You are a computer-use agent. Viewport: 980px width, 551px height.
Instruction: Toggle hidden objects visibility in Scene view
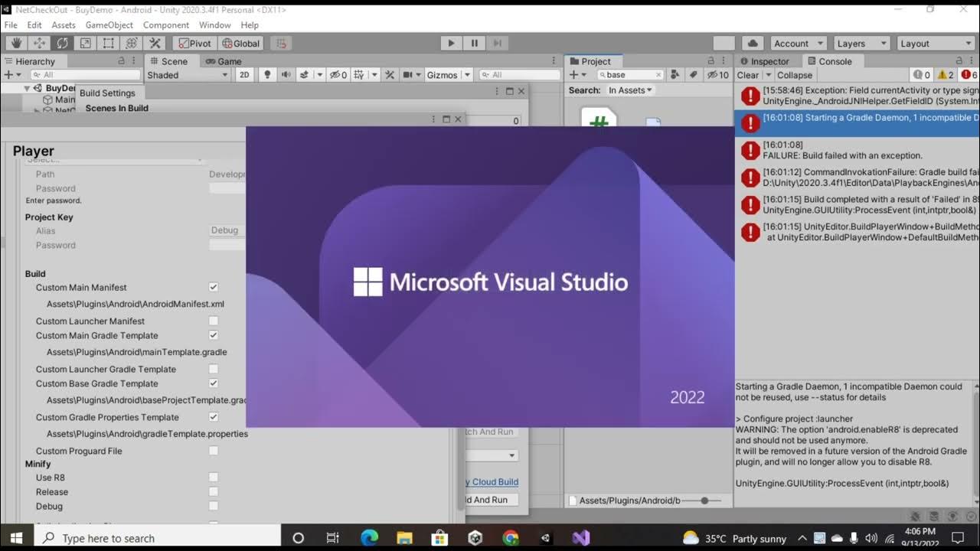pos(338,75)
